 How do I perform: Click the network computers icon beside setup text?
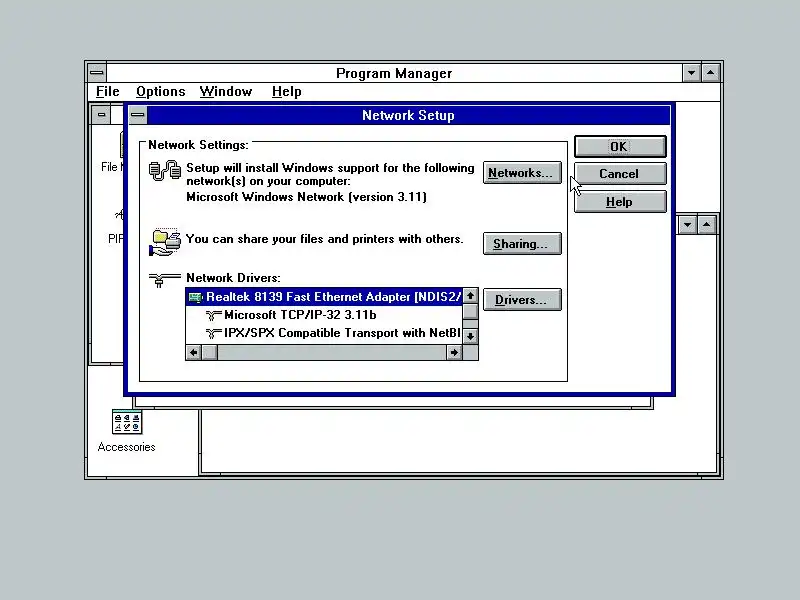pyautogui.click(x=165, y=170)
